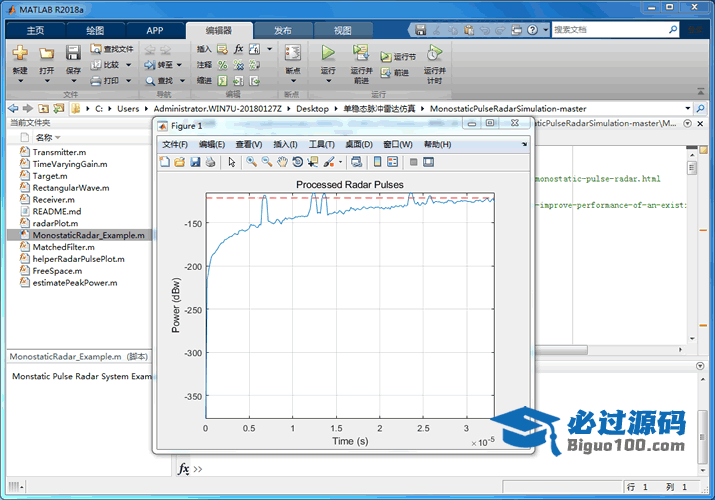Click the 打开 (Open) folder icon
The width and height of the screenshot is (715, 500).
[x=46, y=54]
